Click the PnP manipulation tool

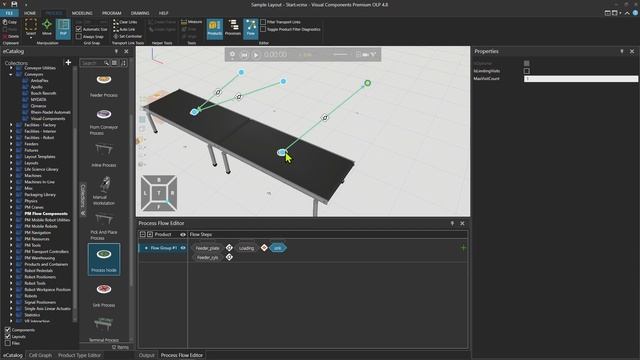click(x=63, y=29)
